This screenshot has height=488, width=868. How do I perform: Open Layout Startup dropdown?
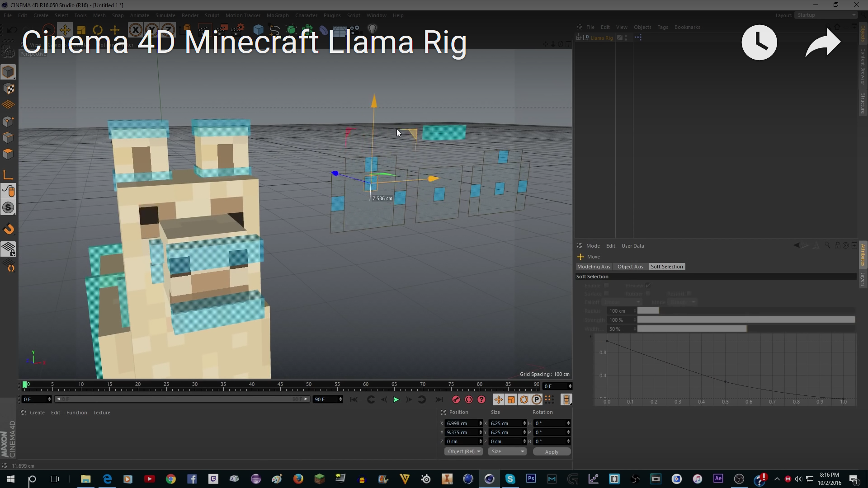826,15
